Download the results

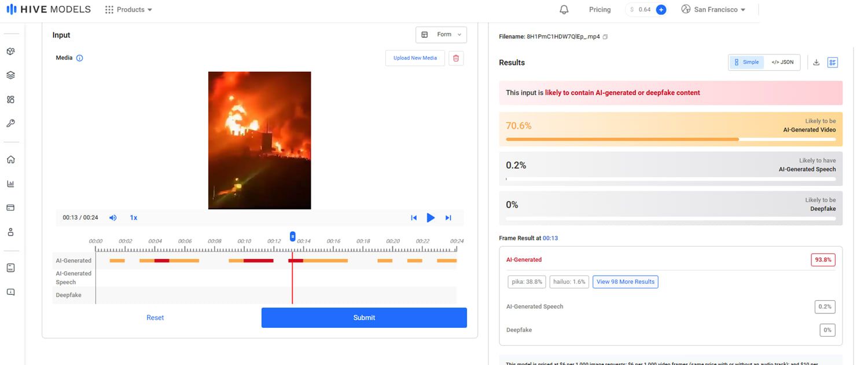click(x=816, y=63)
